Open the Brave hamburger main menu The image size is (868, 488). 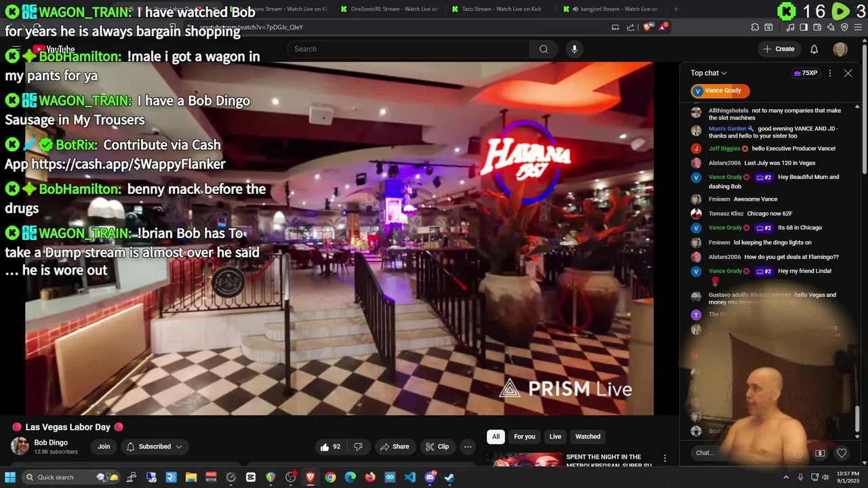pos(858,27)
